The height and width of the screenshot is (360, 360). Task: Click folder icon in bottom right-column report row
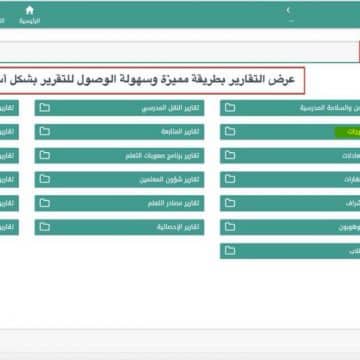click(x=230, y=251)
